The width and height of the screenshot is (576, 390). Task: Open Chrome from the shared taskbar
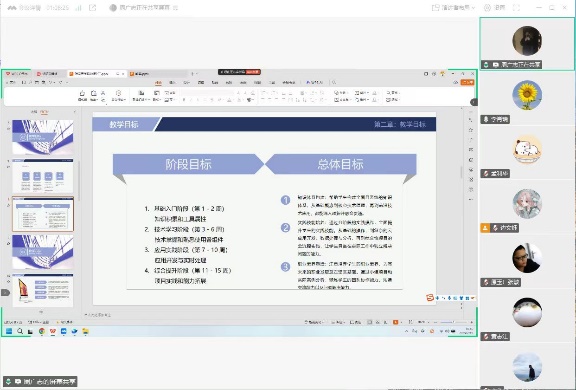pos(42,331)
